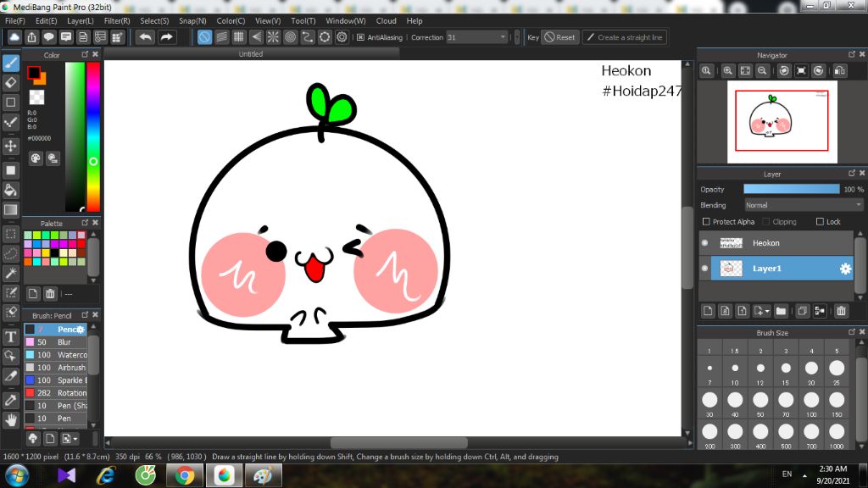Adjust the layer Opacity slider
This screenshot has height=488, width=868.
pos(791,189)
